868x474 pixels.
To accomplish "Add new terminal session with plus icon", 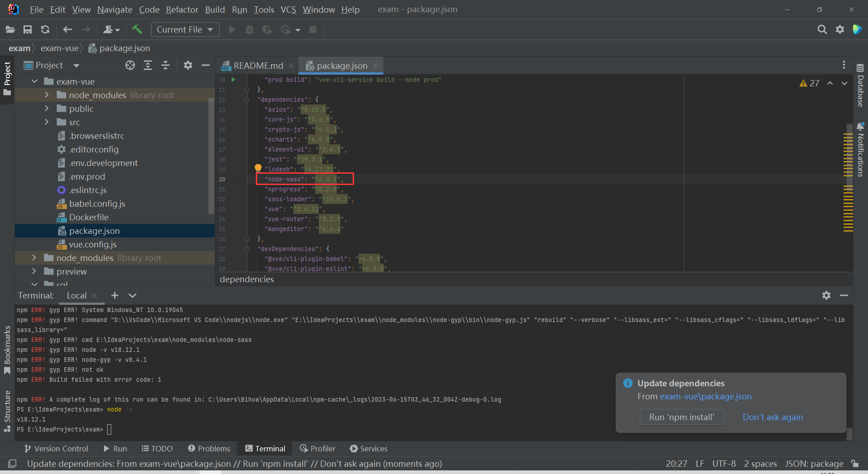I will click(x=115, y=295).
